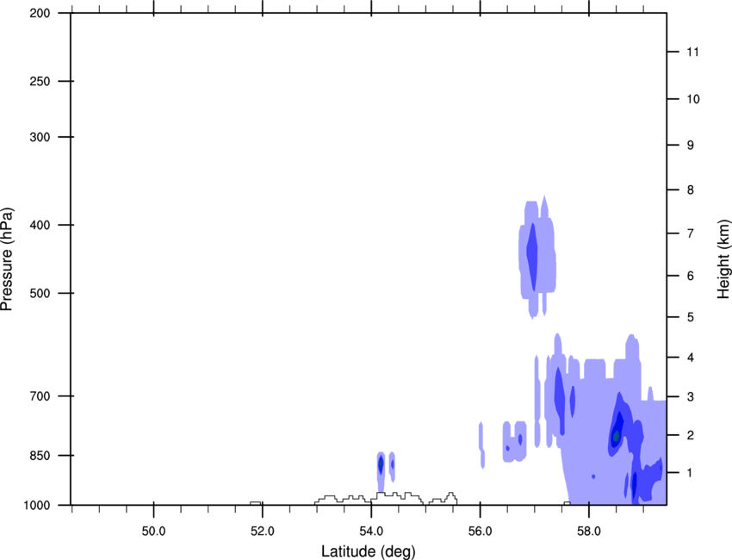Click the 9 km height tick label

[691, 146]
